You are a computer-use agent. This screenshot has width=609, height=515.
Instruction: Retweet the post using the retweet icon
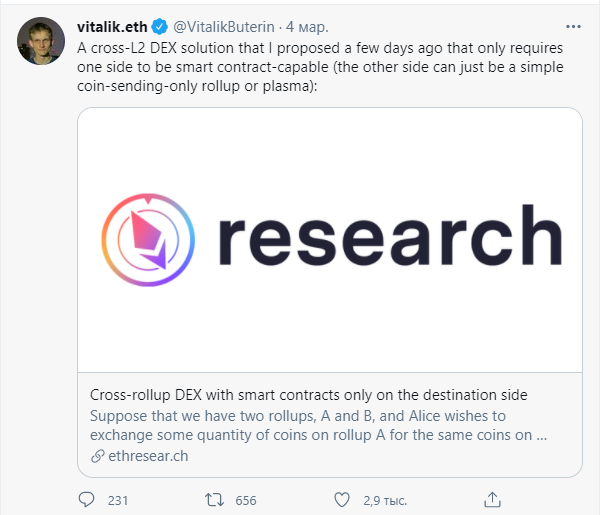coord(213,498)
